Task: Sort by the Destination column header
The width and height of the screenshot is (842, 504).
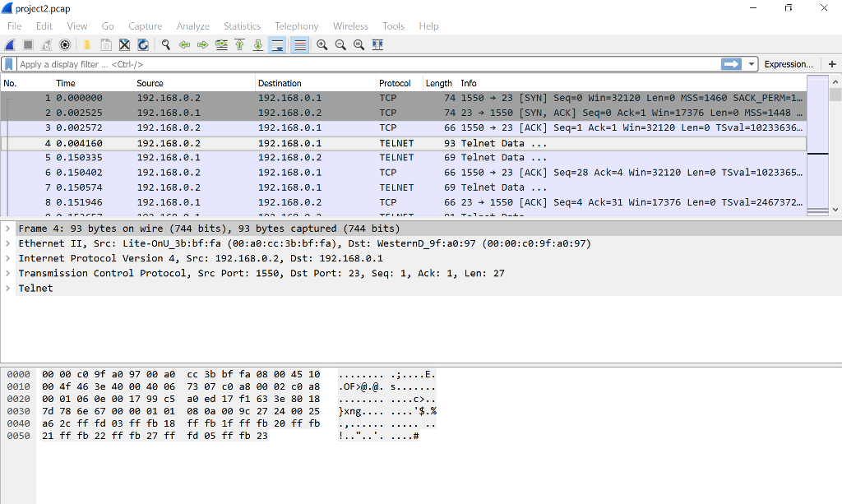Action: pos(316,83)
